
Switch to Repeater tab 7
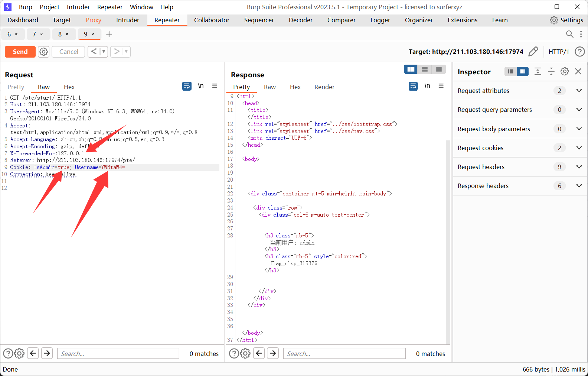coord(34,34)
